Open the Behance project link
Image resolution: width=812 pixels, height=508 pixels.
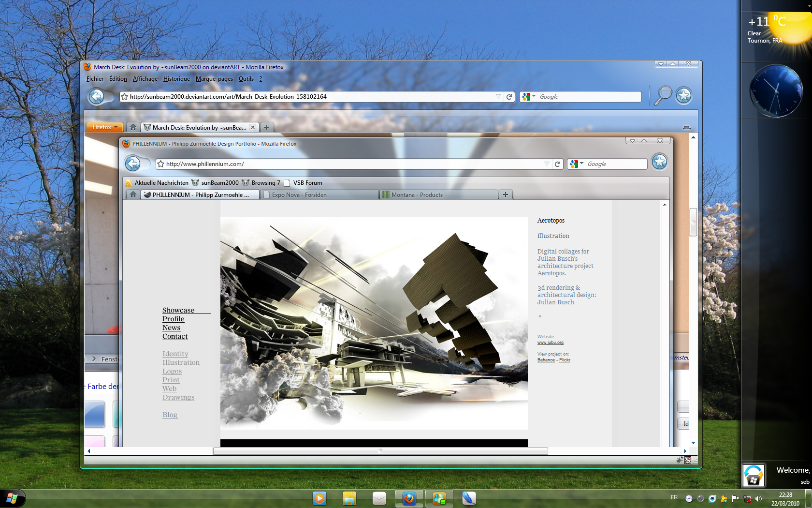[546, 360]
